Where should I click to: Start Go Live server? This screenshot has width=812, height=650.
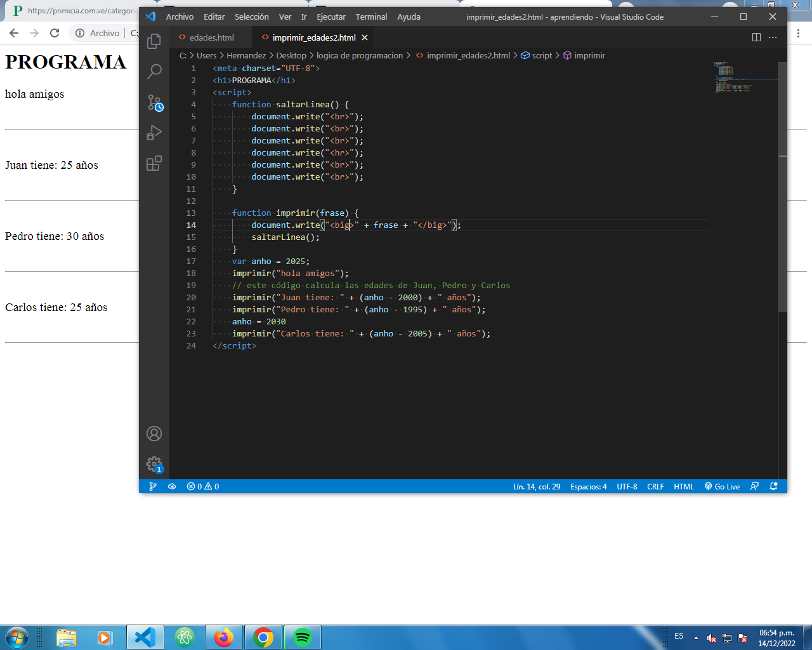tap(722, 486)
